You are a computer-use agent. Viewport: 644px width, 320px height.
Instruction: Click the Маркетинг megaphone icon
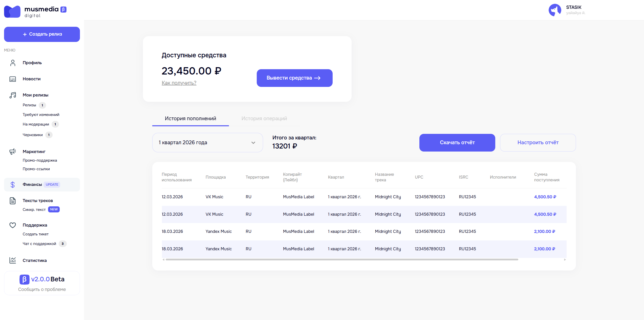[x=13, y=152]
